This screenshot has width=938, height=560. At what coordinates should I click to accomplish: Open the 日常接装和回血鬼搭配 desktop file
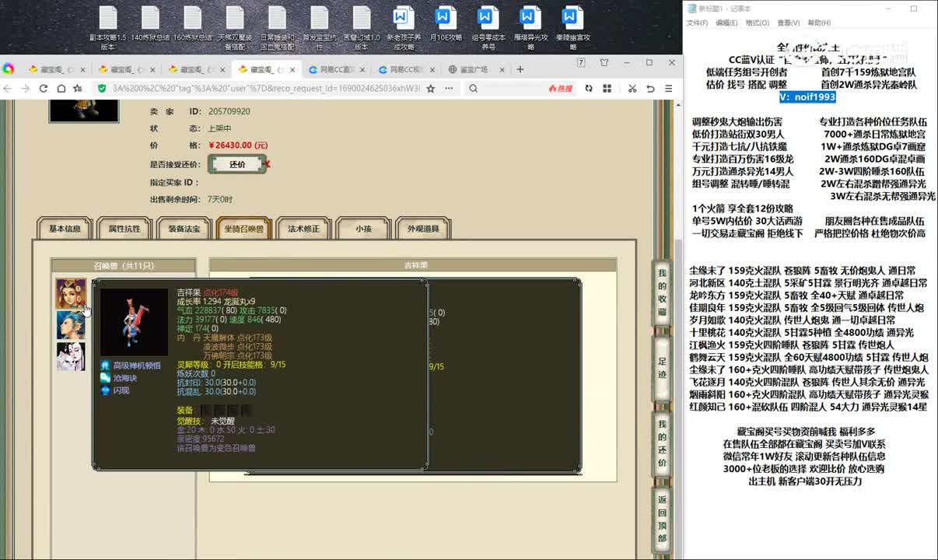tap(277, 28)
